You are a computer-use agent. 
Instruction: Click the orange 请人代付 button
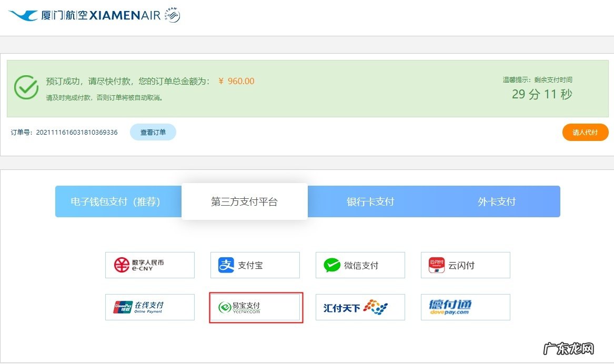(x=585, y=132)
